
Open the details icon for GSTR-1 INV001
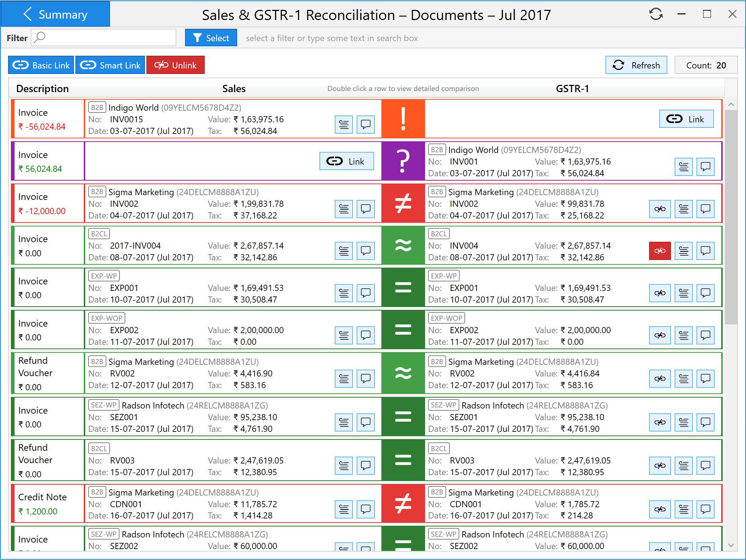[x=683, y=167]
